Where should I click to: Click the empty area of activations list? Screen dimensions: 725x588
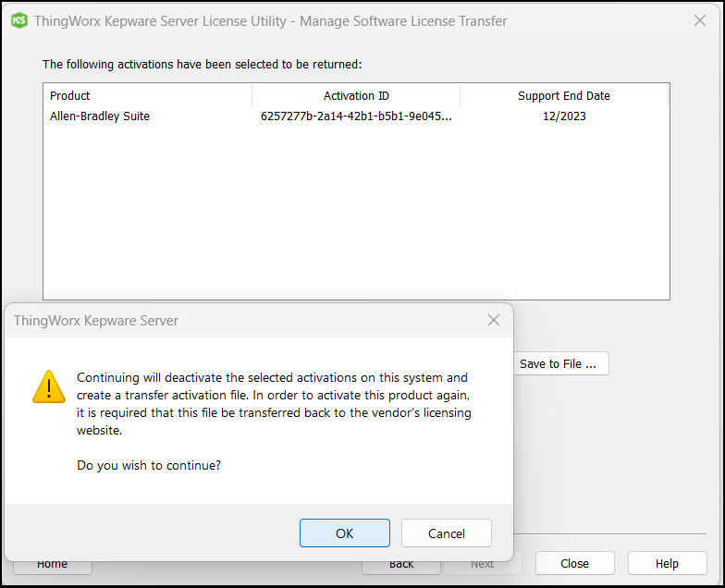point(356,213)
